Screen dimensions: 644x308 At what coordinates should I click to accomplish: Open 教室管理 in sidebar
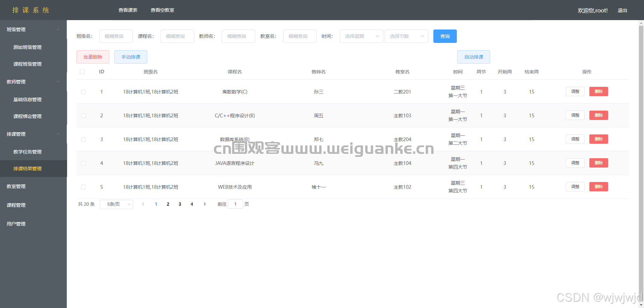[x=34, y=186]
